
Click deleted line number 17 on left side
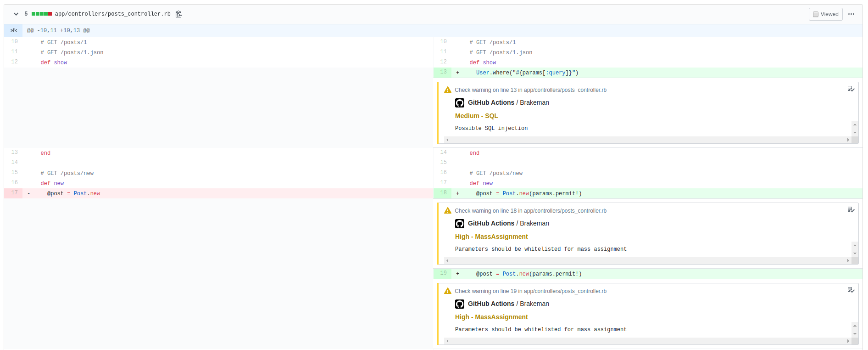(14, 193)
